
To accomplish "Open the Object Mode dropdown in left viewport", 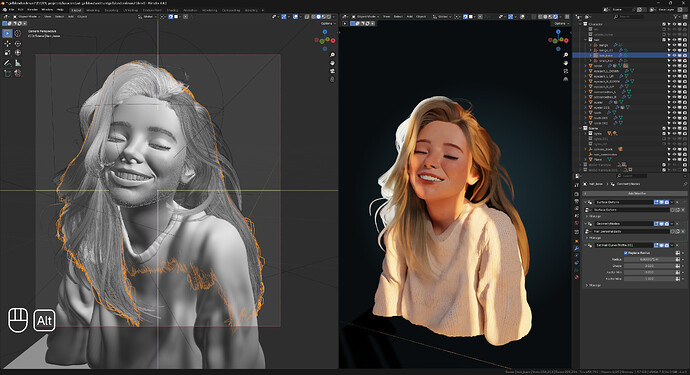I will [x=26, y=17].
